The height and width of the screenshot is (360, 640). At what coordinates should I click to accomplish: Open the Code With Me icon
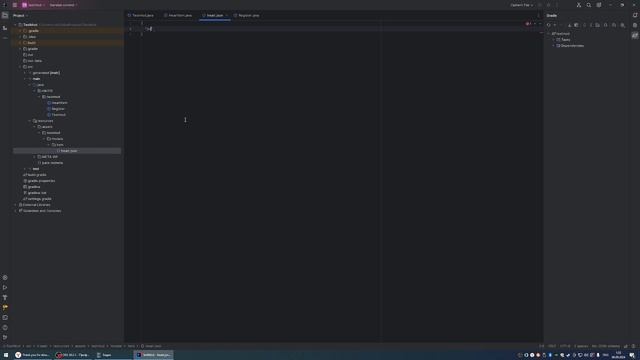pos(579,5)
